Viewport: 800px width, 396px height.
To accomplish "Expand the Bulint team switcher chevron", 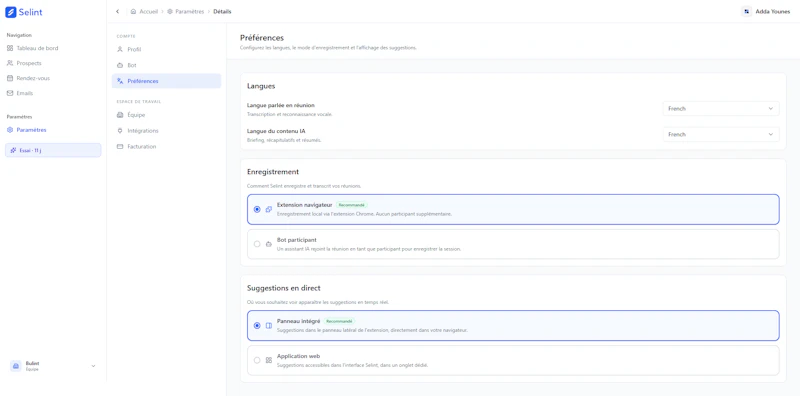I will [x=93, y=366].
